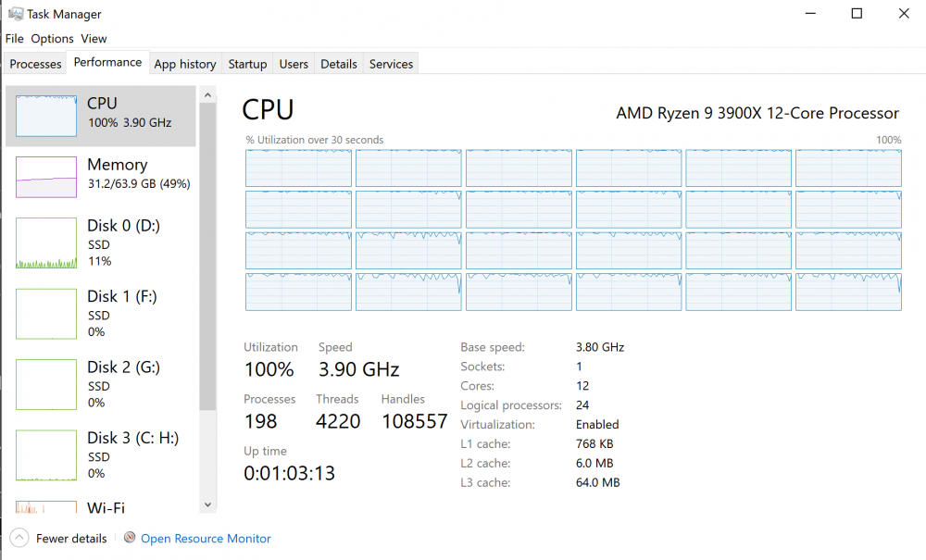This screenshot has width=926, height=560.
Task: Click the Handles count 108557
Action: 415,421
